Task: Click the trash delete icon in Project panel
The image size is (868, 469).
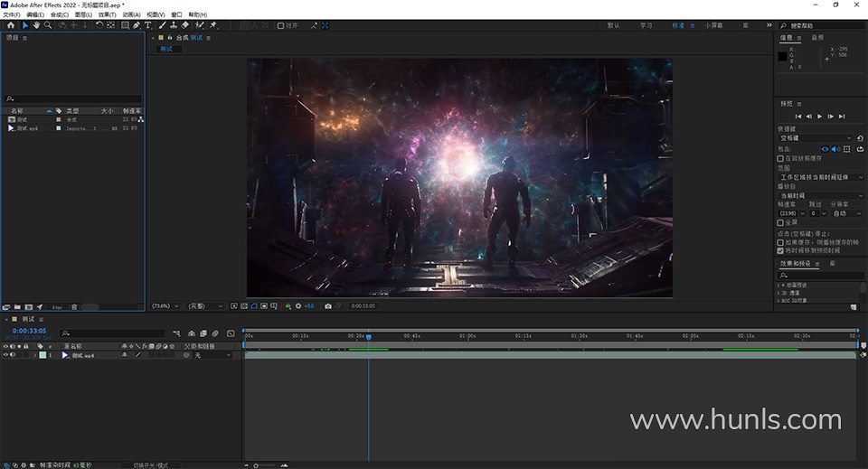Action: click(x=74, y=307)
